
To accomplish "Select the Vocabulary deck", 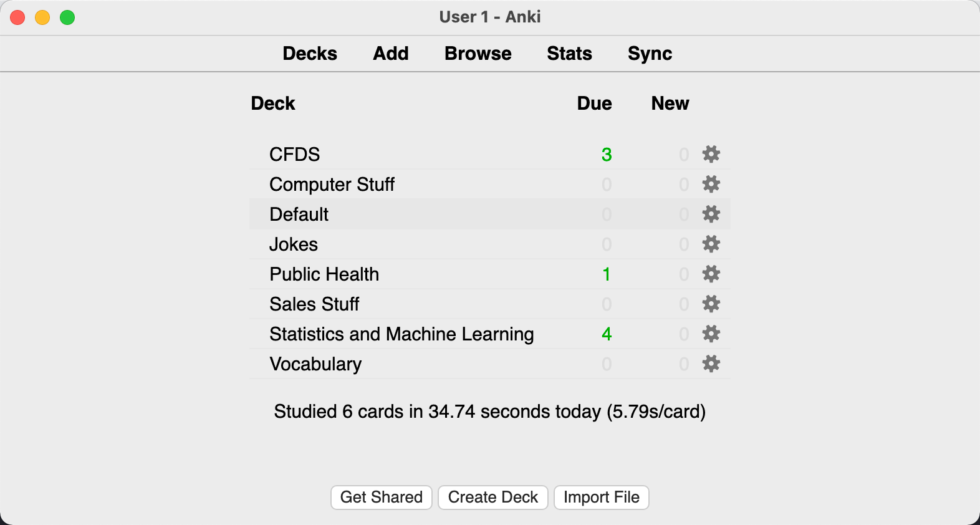I will (x=315, y=364).
